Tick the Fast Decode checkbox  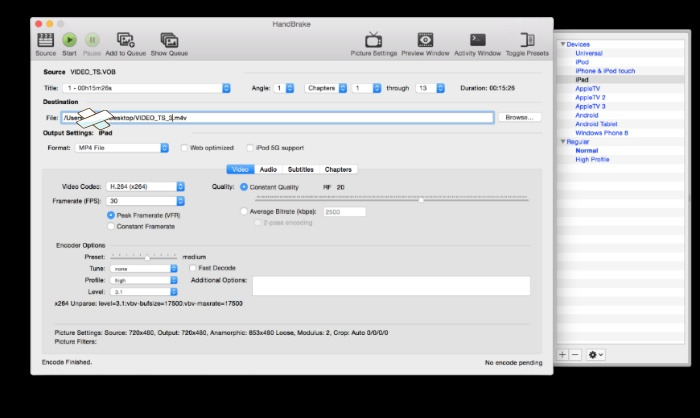pyautogui.click(x=192, y=268)
